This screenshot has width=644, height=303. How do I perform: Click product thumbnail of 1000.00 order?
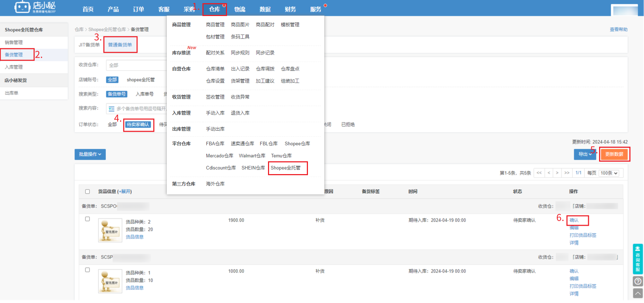coord(110,281)
